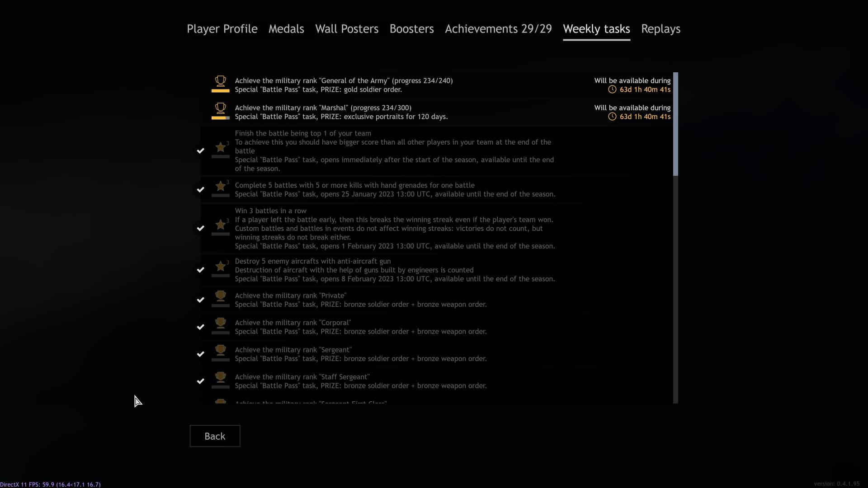
Task: Click the clock icon beside General of the Army timer
Action: click(612, 89)
